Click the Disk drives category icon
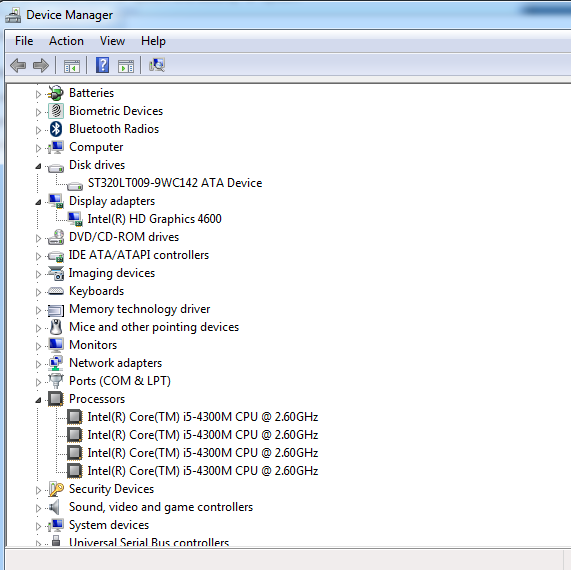This screenshot has height=570, width=571. pyautogui.click(x=56, y=168)
